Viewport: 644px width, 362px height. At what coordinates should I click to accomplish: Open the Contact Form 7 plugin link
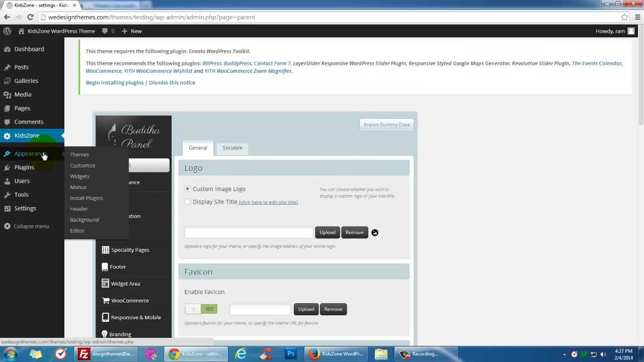272,63
